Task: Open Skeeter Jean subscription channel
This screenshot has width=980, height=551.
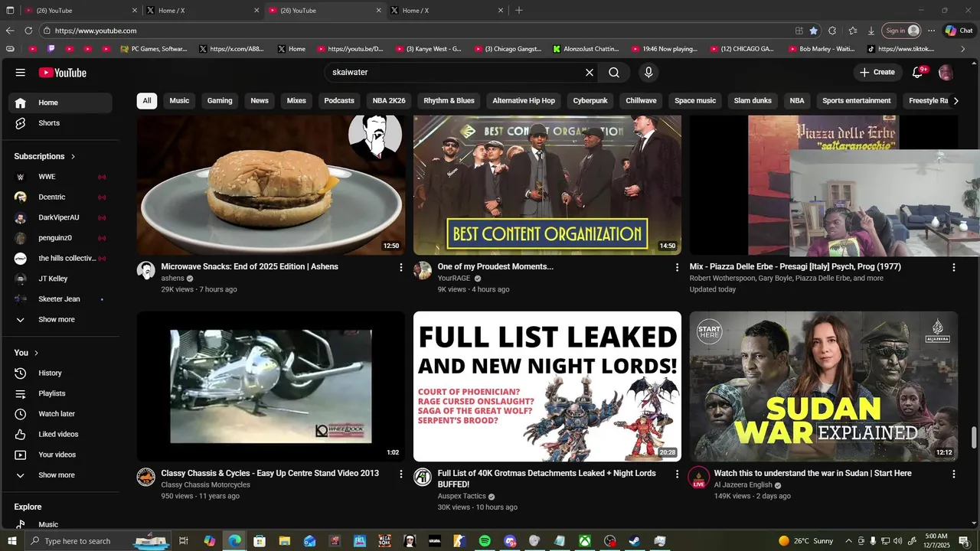Action: [x=60, y=299]
